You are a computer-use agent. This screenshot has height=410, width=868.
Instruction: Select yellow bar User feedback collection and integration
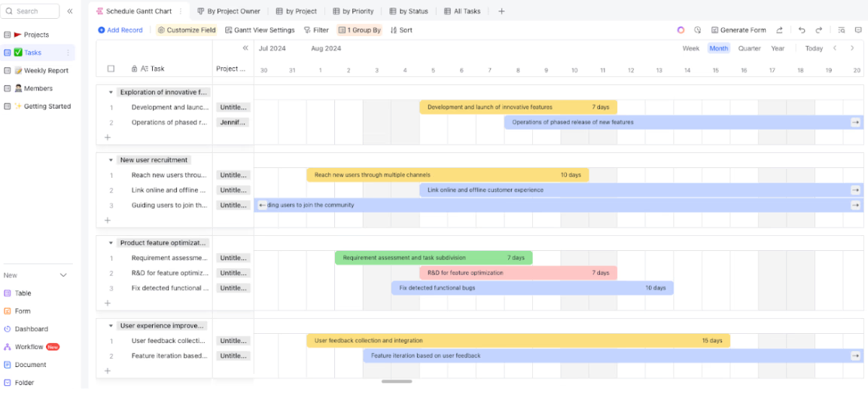(518, 341)
